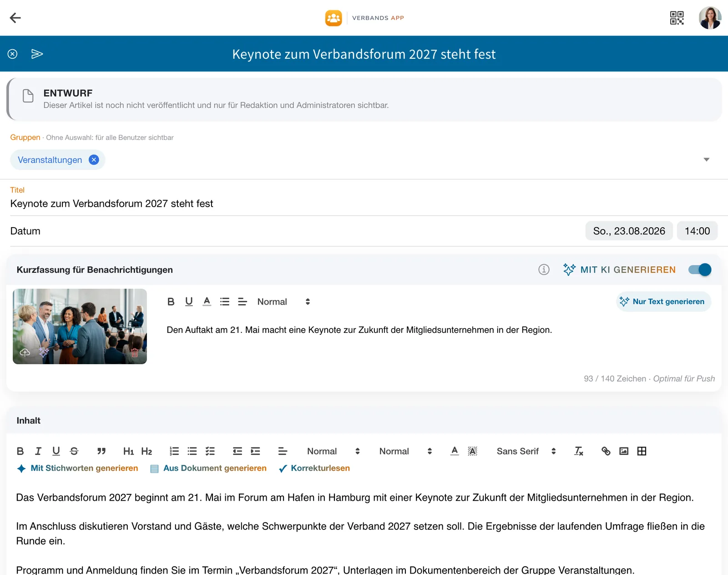Open the user profile avatar
The height and width of the screenshot is (575, 728).
point(710,18)
